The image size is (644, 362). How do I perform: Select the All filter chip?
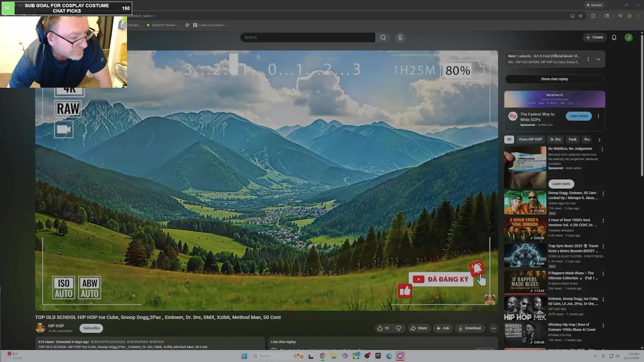[509, 139]
